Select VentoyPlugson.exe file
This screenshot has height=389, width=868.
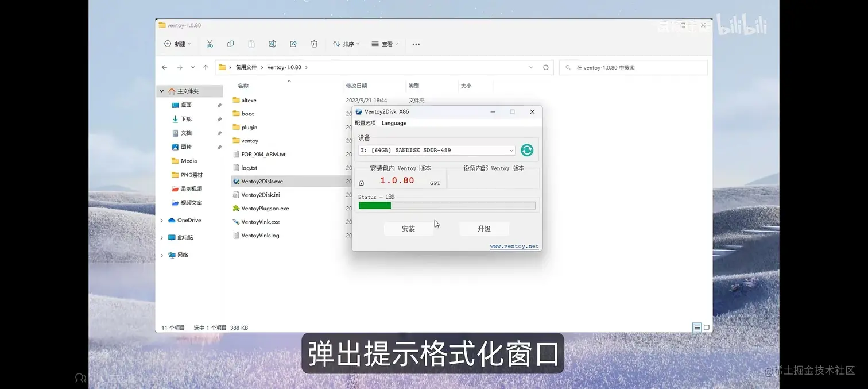[x=265, y=208]
